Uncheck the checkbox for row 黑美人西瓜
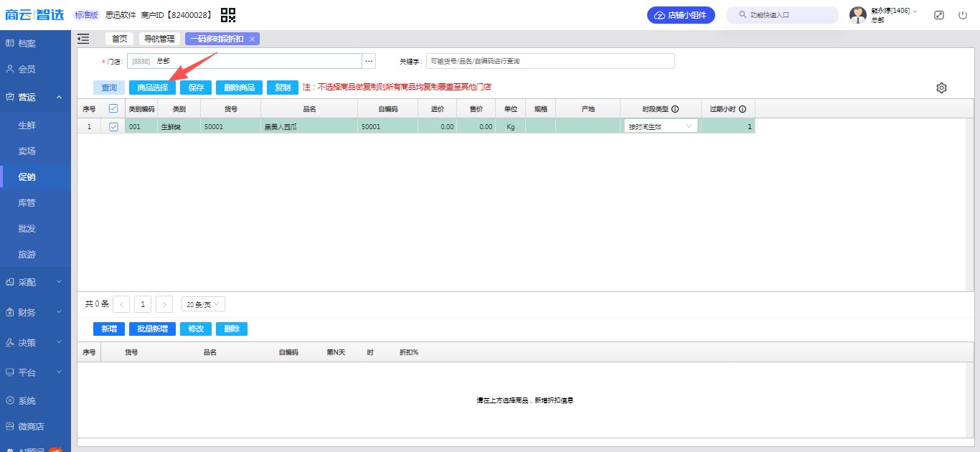 [x=113, y=127]
